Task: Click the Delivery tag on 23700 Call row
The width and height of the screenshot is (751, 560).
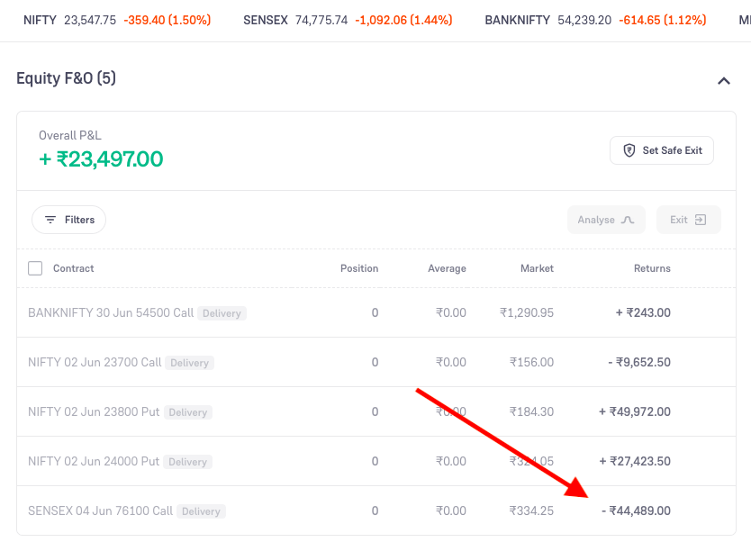Action: coord(189,363)
